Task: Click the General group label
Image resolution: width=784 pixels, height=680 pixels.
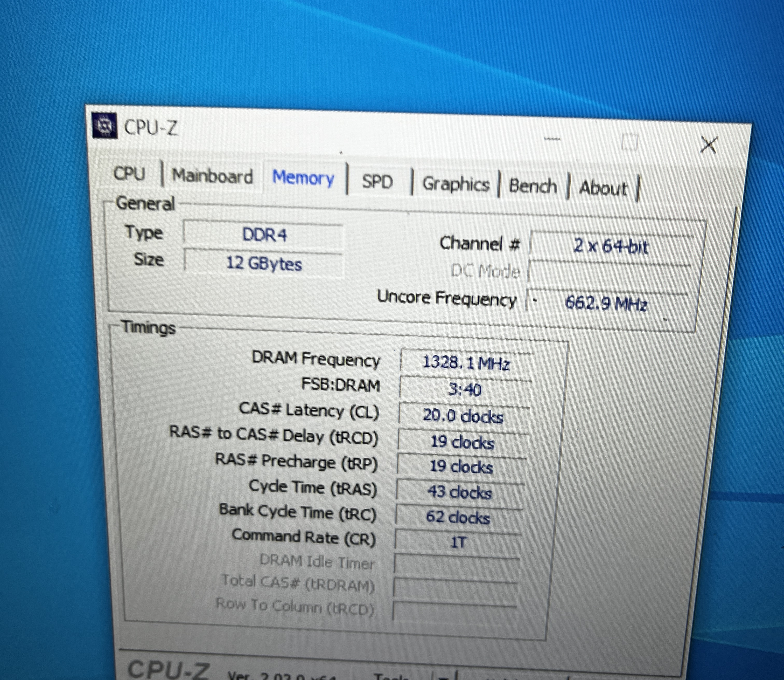Action: click(145, 204)
